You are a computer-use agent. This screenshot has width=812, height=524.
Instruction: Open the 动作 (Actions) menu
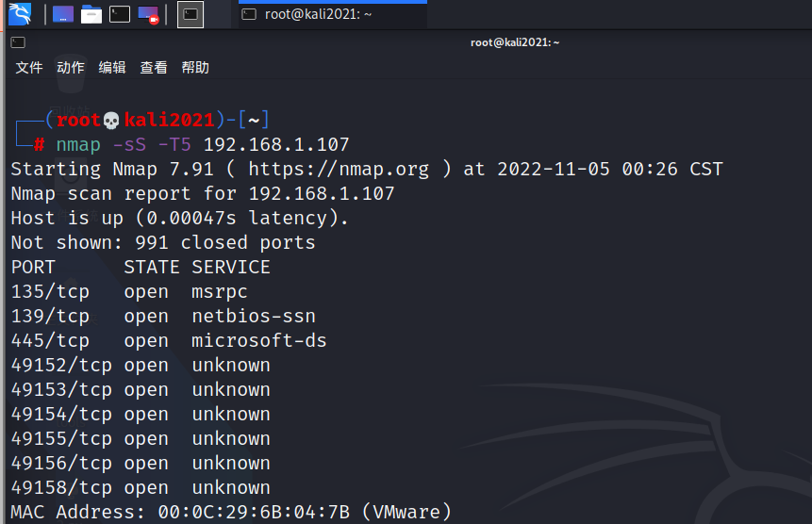tap(71, 68)
